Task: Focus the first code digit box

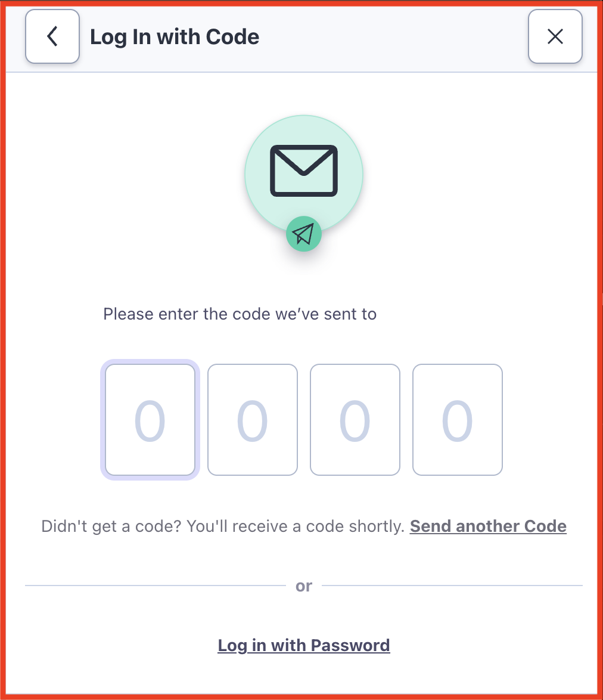Action: point(150,420)
